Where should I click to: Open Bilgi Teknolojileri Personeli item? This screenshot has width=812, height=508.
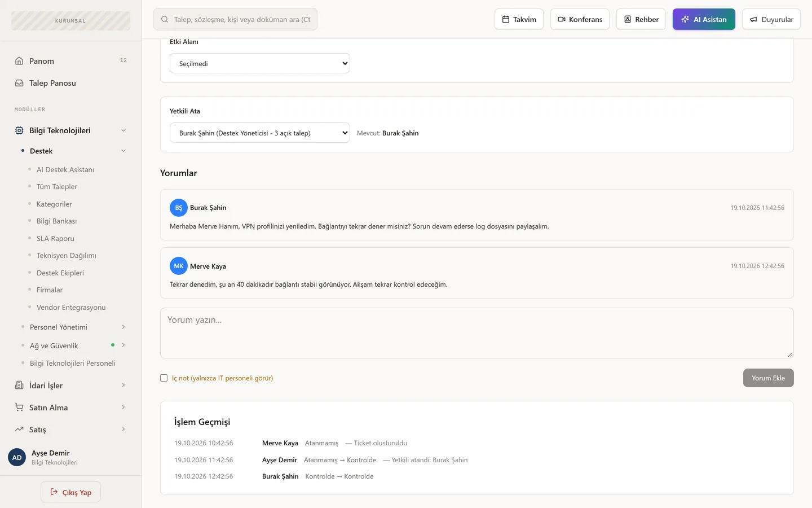click(73, 364)
